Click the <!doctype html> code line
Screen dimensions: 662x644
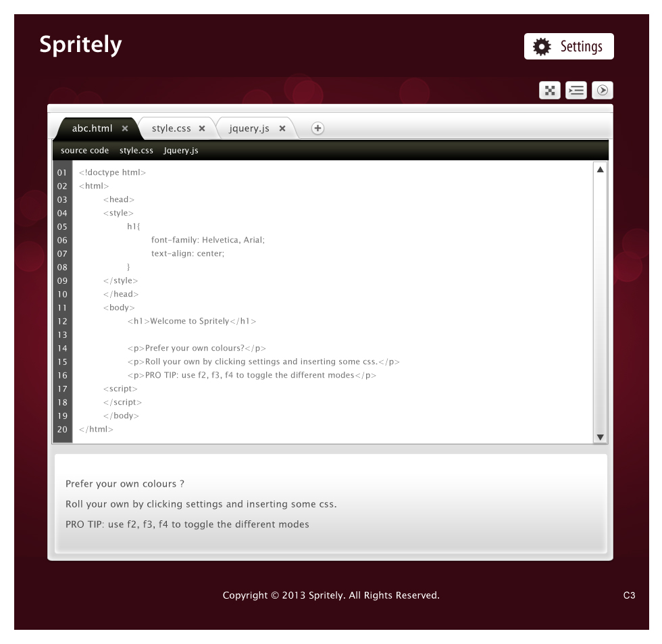point(112,173)
